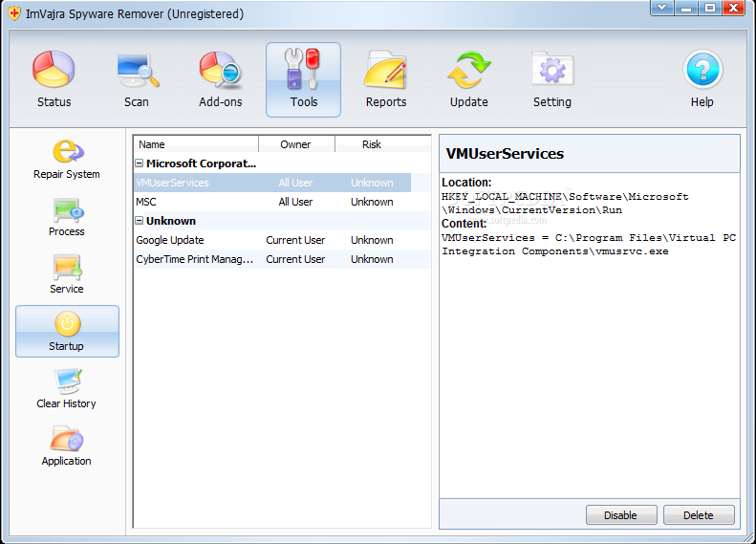The height and width of the screenshot is (544, 756).
Task: Collapse the Unknown group
Action: click(139, 221)
